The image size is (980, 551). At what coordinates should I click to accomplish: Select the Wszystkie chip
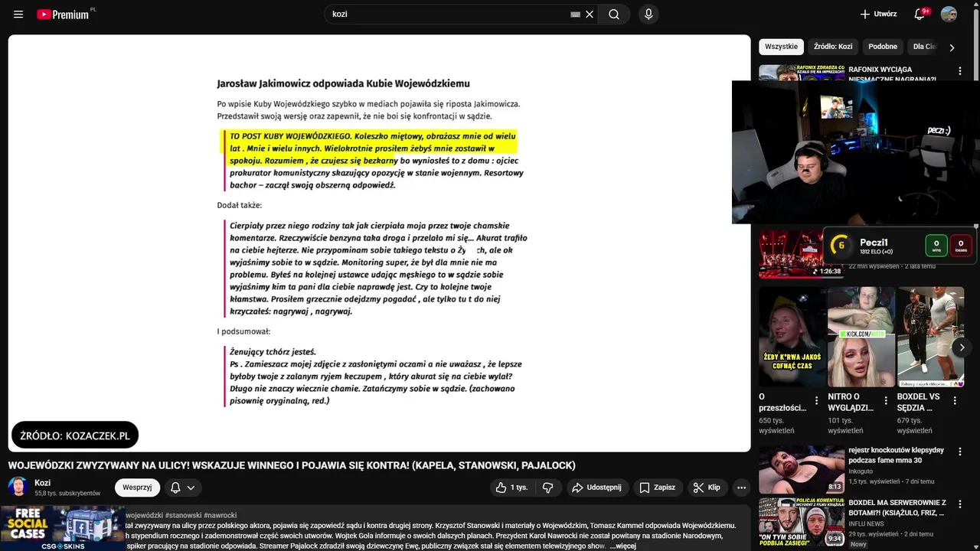(x=781, y=47)
